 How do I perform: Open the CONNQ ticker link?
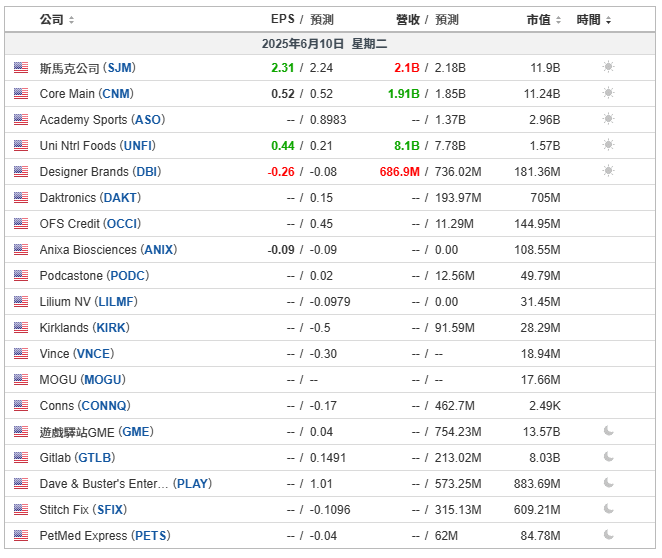[104, 405]
